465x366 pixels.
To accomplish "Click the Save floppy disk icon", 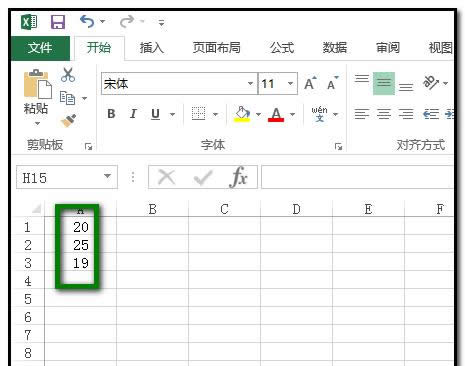I will (58, 22).
